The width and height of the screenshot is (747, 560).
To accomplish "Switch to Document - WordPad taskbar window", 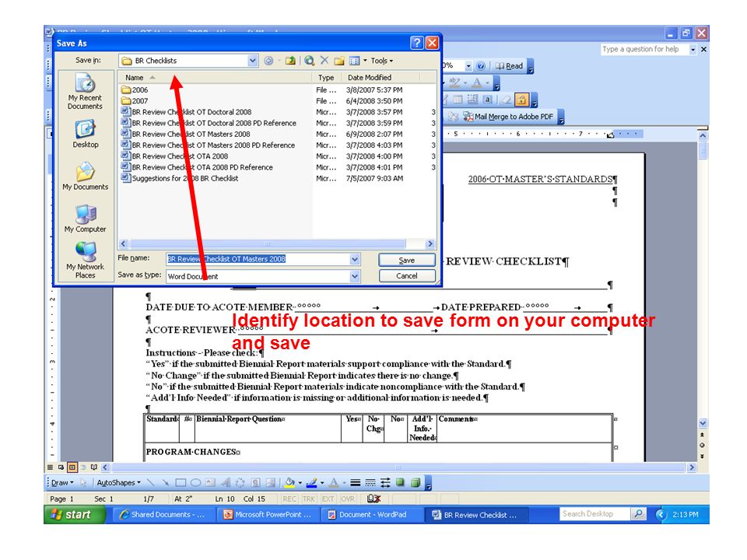I will [371, 514].
